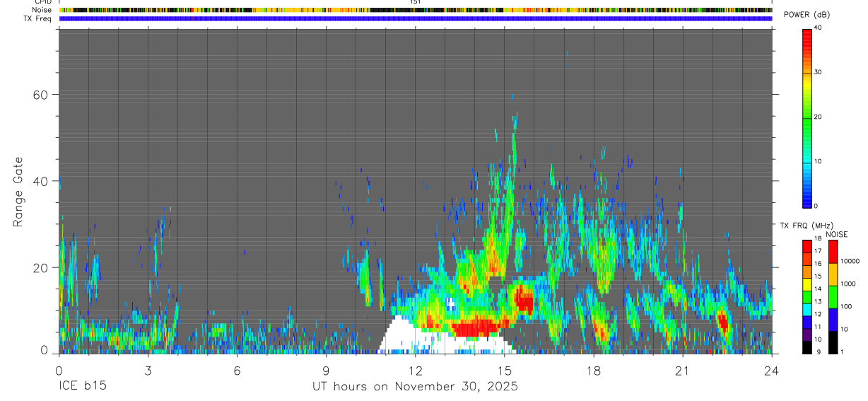Select the 3 hour tick label on time axis
This screenshot has height=401, width=868.
click(148, 370)
